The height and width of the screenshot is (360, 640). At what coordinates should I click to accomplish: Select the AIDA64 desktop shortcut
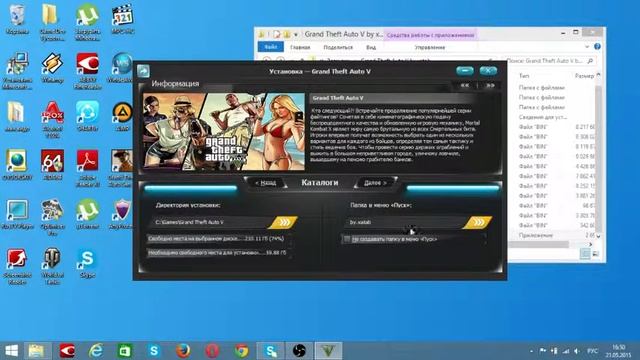(52, 165)
